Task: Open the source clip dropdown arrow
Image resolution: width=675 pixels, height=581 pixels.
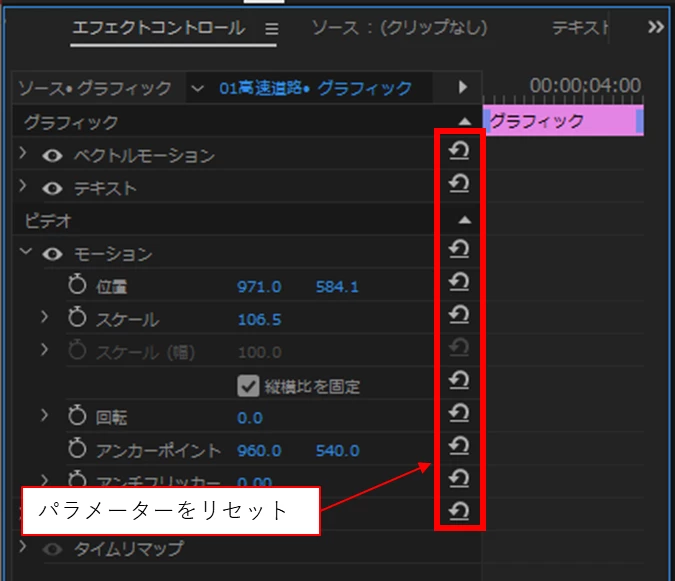Action: coord(198,89)
